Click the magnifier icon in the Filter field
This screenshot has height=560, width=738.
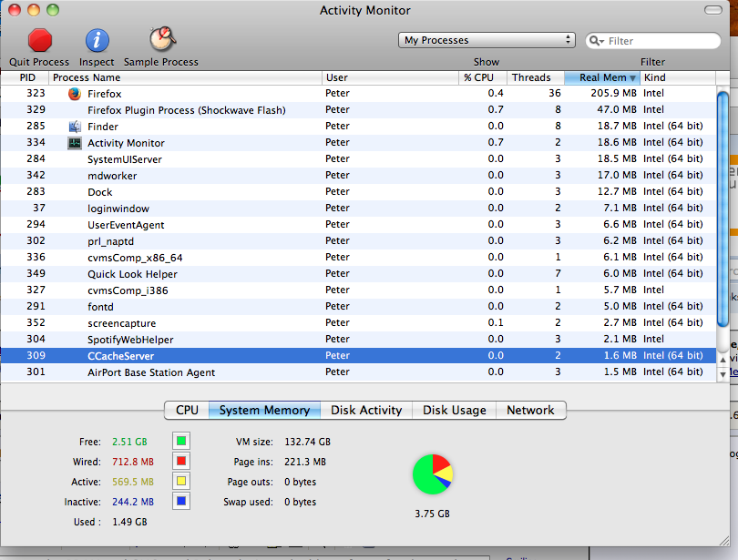click(x=597, y=41)
